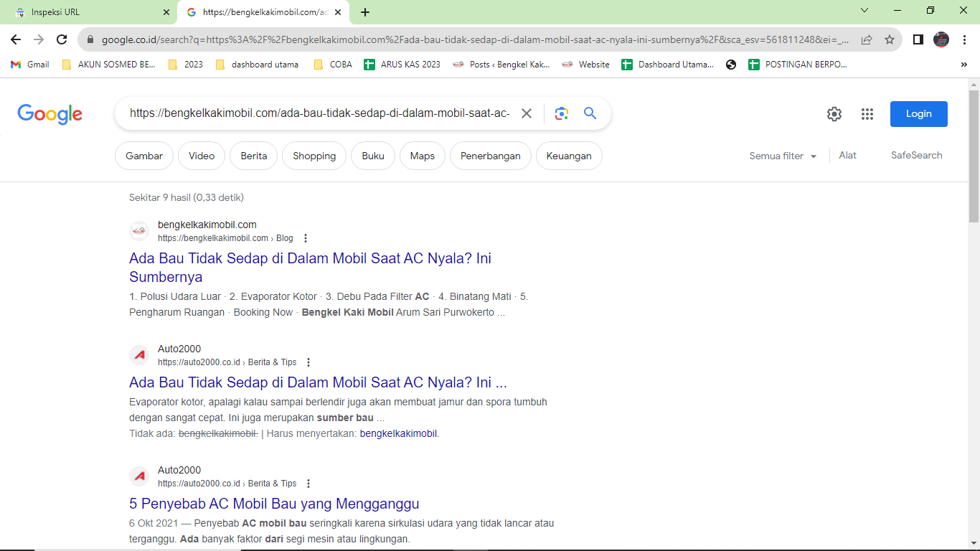The width and height of the screenshot is (980, 551).
Task: Go back to the previous page
Action: pos(16,39)
